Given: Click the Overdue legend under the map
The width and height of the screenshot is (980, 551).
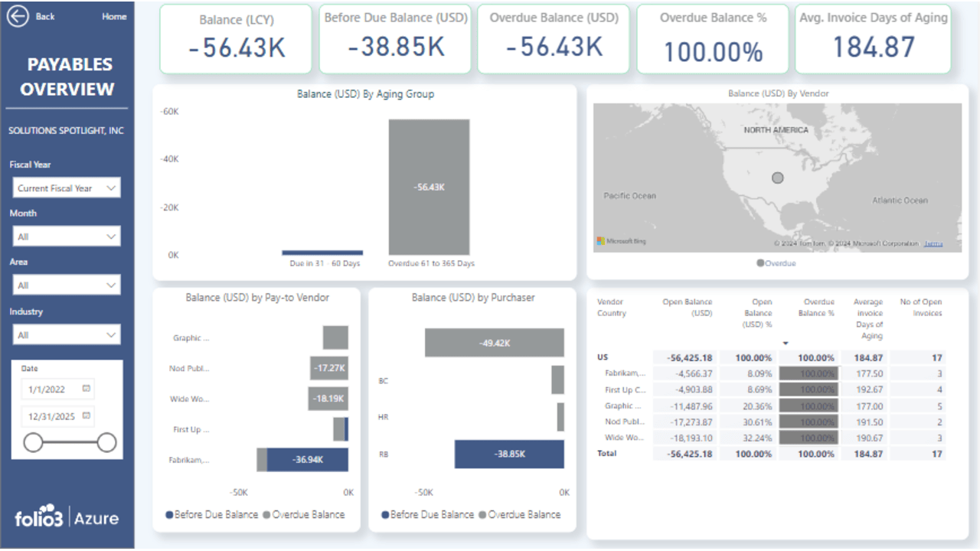Looking at the screenshot, I should pyautogui.click(x=776, y=263).
